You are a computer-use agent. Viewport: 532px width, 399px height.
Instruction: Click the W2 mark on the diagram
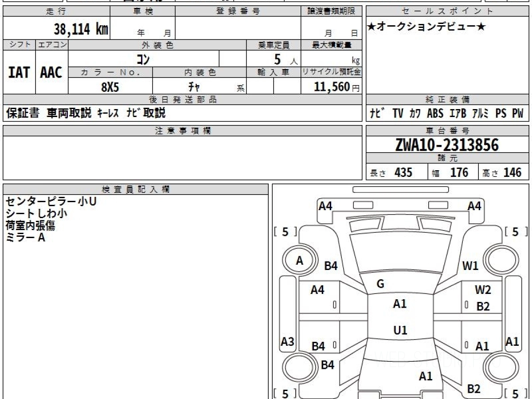[483, 290]
